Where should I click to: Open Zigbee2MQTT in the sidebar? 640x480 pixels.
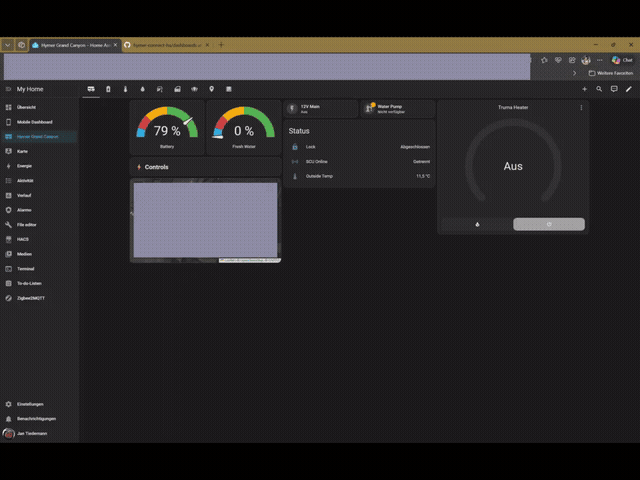[40, 298]
